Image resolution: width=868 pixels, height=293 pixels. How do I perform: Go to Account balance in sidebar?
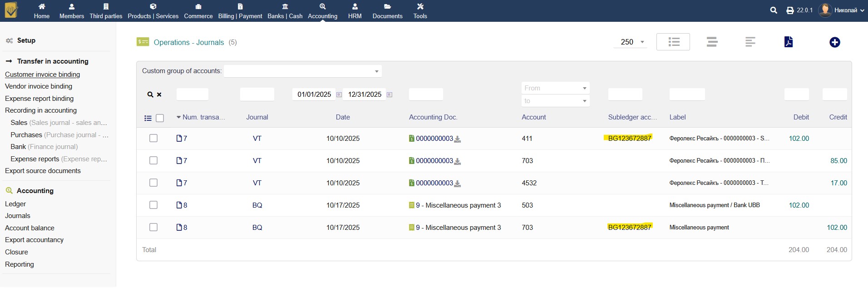click(x=30, y=228)
